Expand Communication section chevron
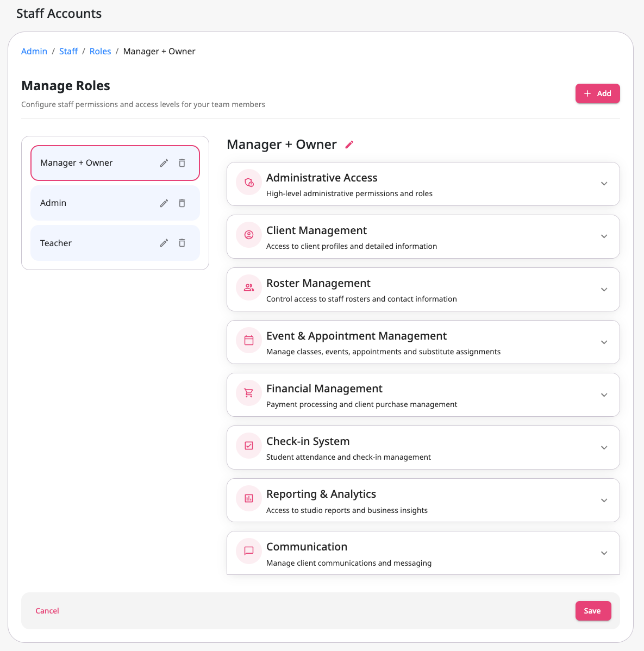Screen dimensions: 644x651 604,553
